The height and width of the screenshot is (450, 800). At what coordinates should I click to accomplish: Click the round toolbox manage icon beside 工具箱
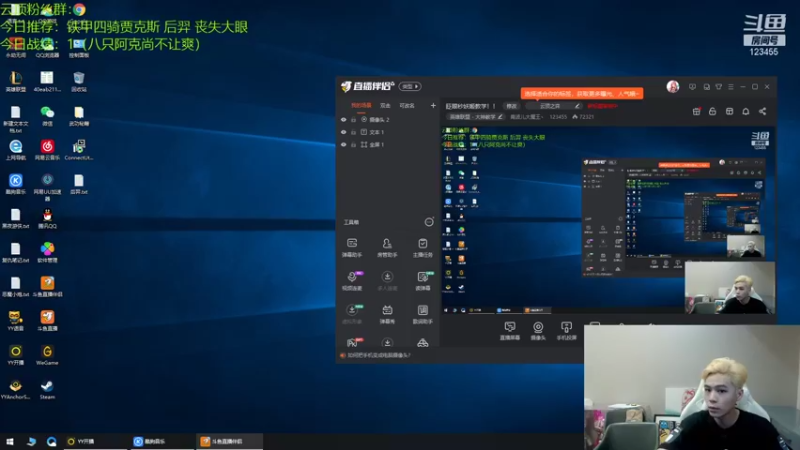tap(429, 222)
